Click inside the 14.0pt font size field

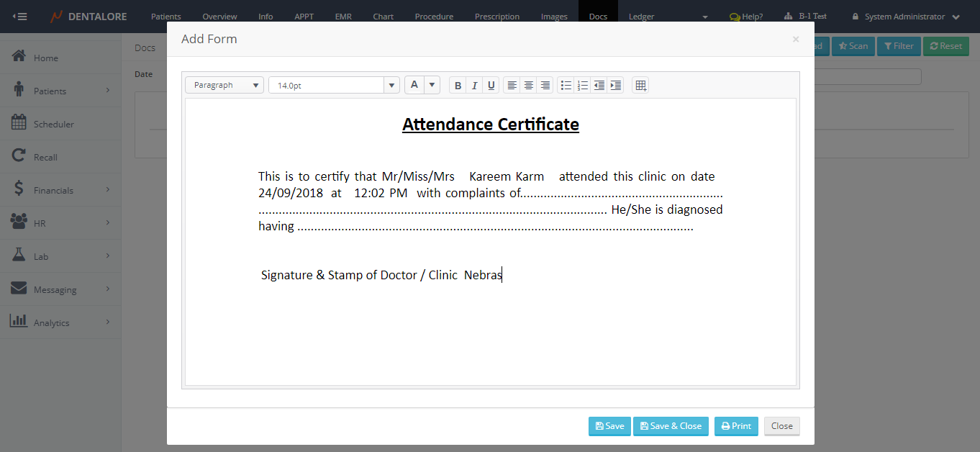(326, 86)
